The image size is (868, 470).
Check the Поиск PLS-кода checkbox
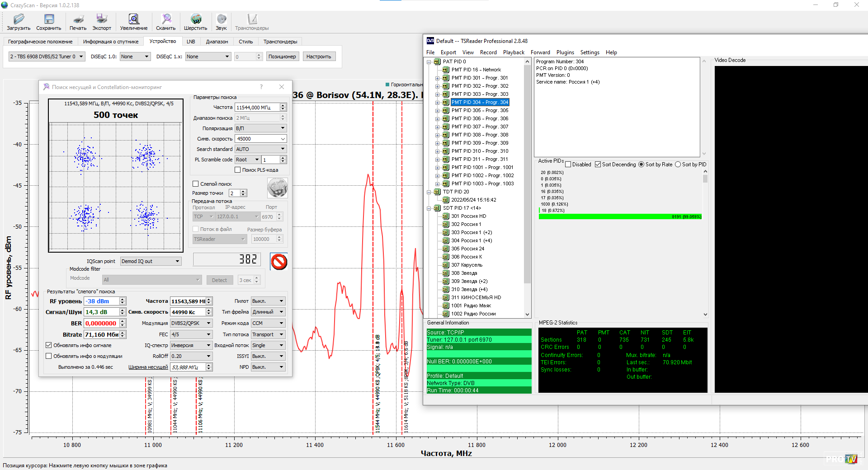pyautogui.click(x=237, y=170)
